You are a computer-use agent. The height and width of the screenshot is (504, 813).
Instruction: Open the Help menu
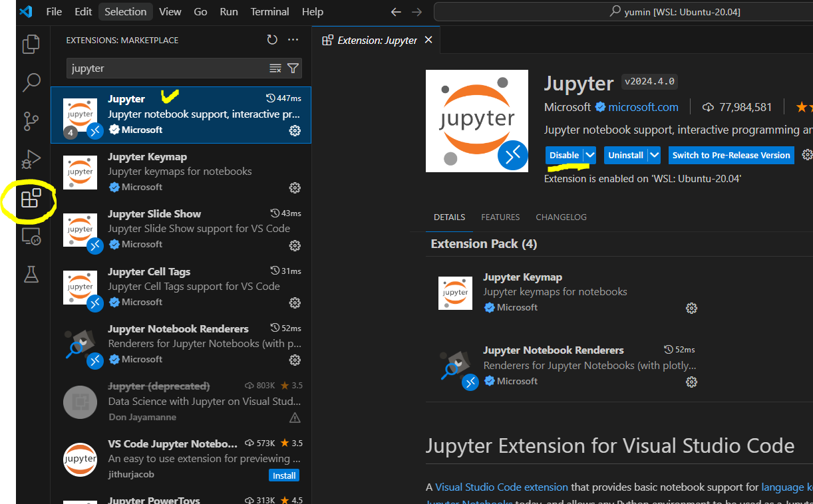[x=313, y=12]
